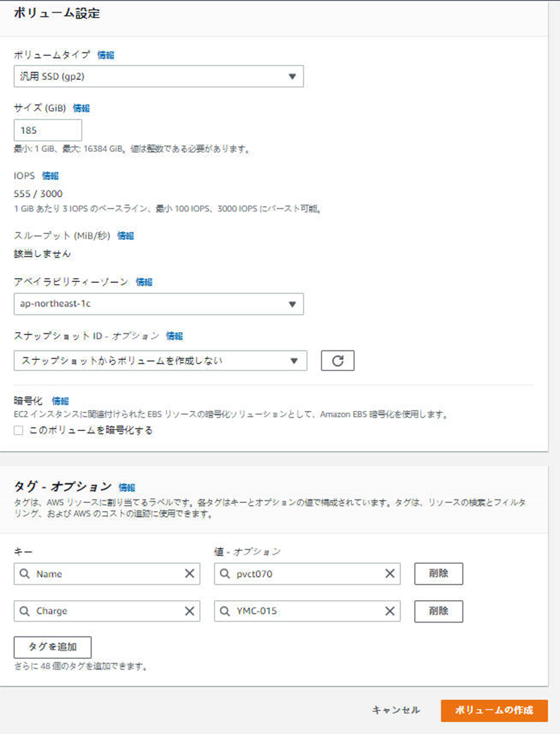Click search icon in Charge key field
The width and height of the screenshot is (560, 734).
pos(25,611)
